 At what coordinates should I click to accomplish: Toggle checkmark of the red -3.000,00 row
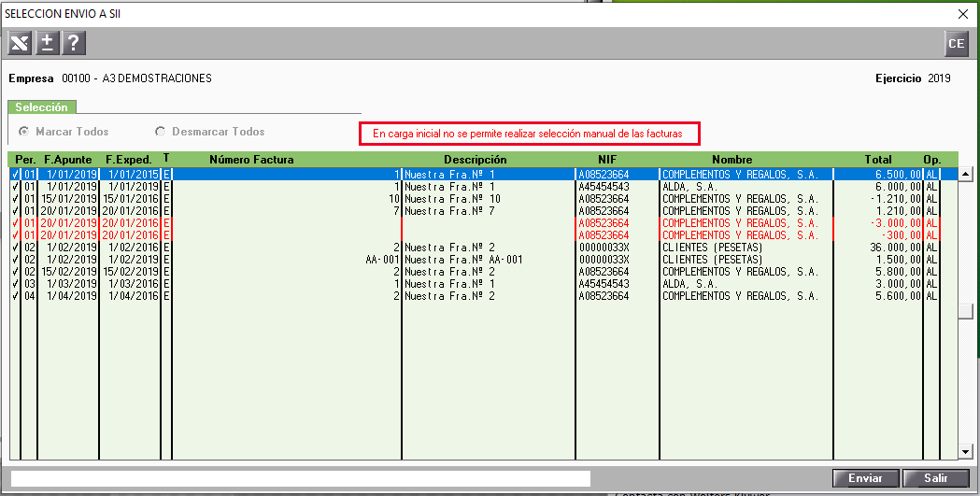(15, 223)
